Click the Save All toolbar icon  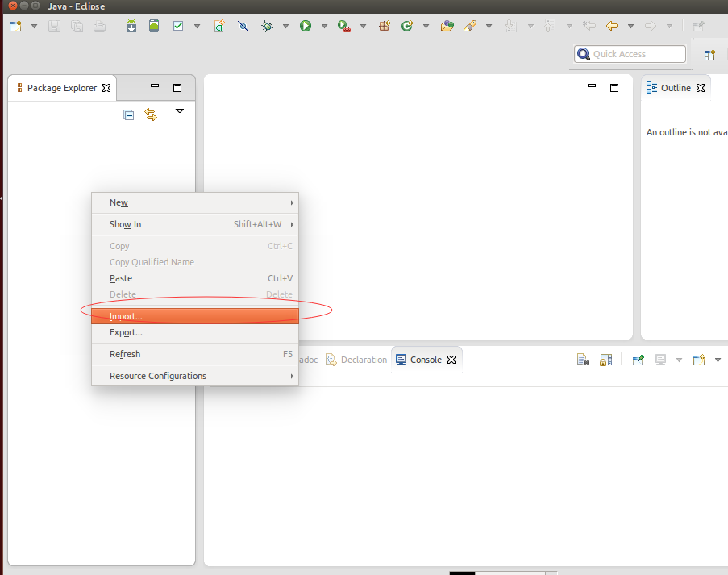coord(77,26)
